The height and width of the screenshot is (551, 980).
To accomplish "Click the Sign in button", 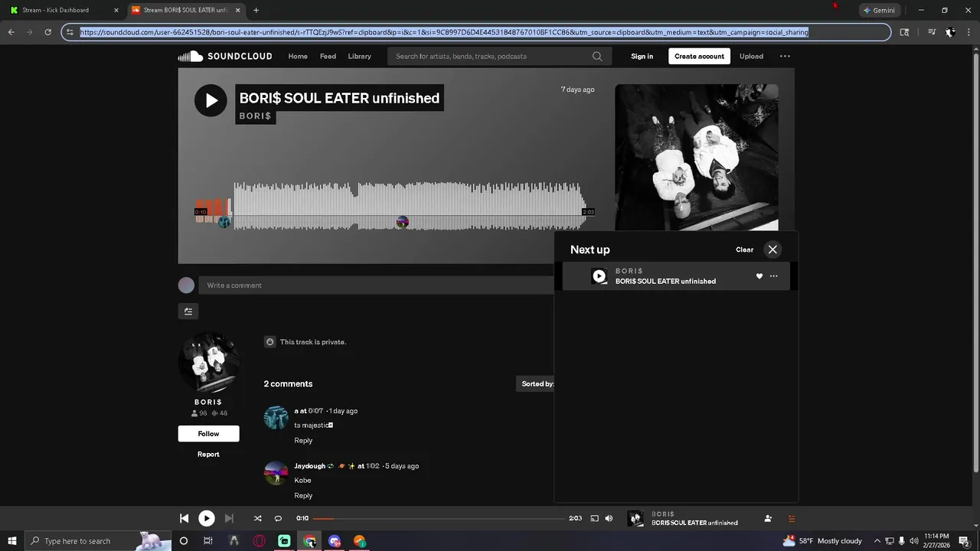I will 642,56.
